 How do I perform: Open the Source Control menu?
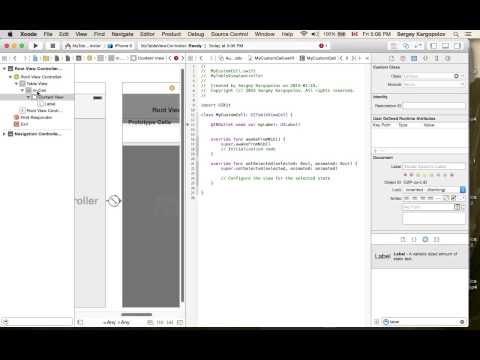pyautogui.click(x=229, y=34)
